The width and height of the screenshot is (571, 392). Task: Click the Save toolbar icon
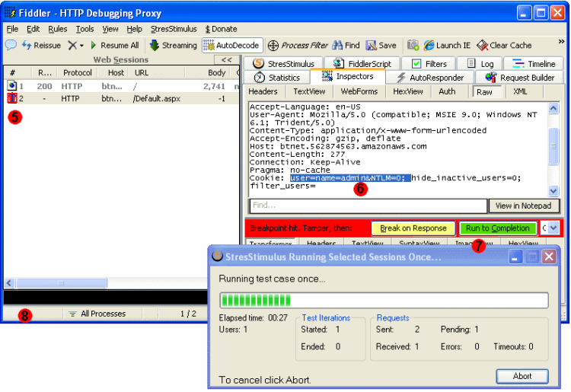click(371, 45)
